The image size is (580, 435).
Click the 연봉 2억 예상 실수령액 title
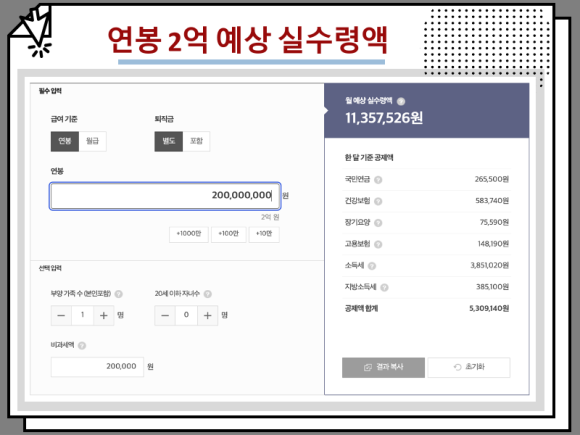247,40
